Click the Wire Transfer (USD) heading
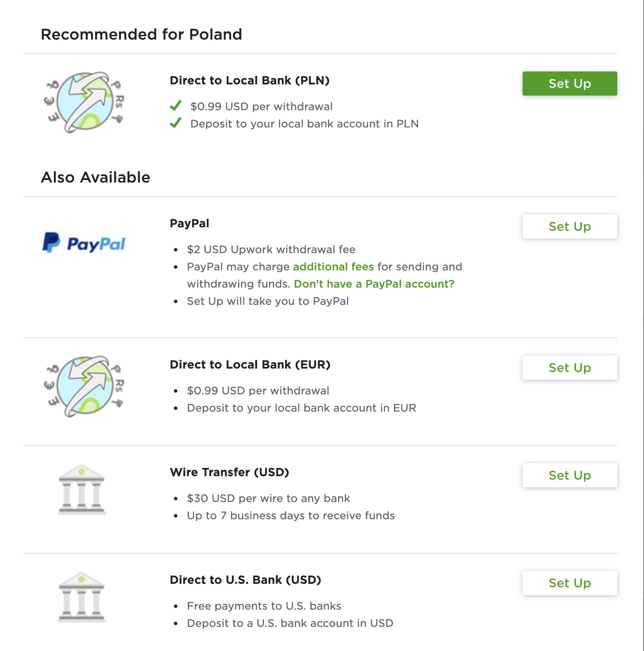 [229, 472]
